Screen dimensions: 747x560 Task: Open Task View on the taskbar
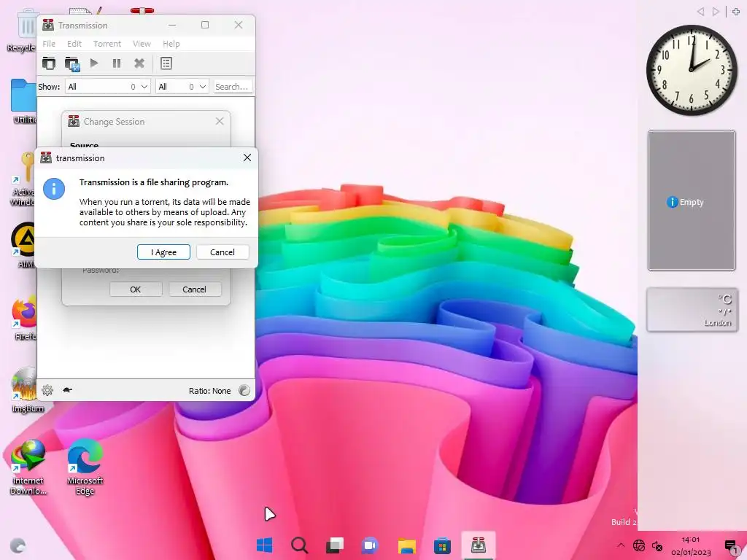click(334, 545)
